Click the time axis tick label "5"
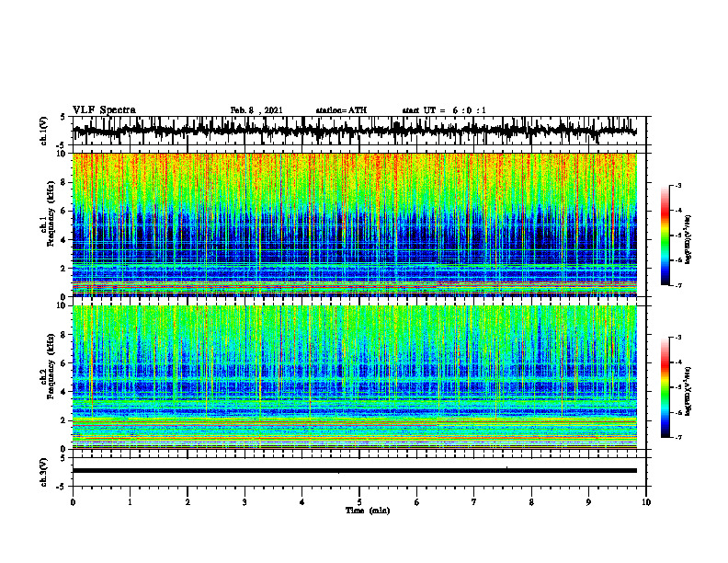This screenshot has width=728, height=563. tap(359, 502)
